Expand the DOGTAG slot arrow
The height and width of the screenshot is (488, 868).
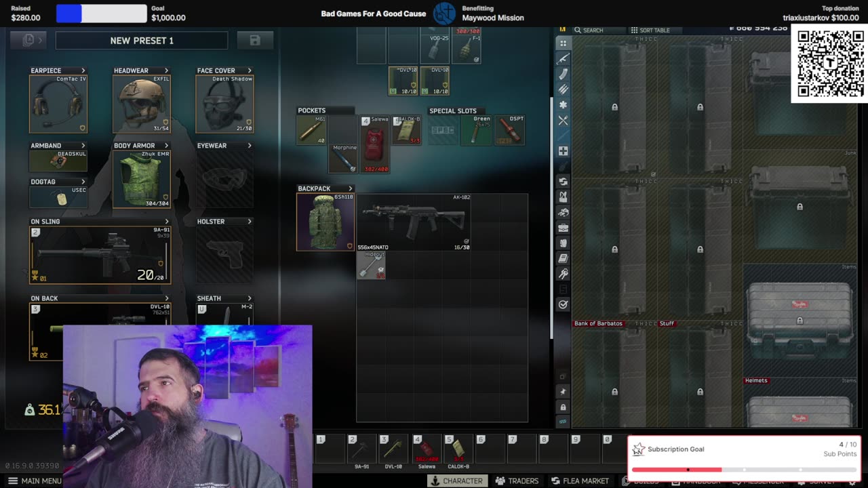(83, 182)
